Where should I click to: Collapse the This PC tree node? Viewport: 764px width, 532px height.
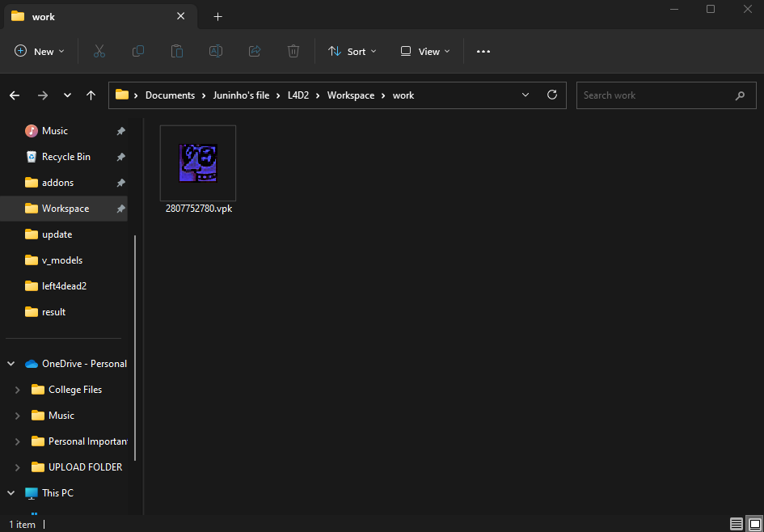(x=11, y=493)
